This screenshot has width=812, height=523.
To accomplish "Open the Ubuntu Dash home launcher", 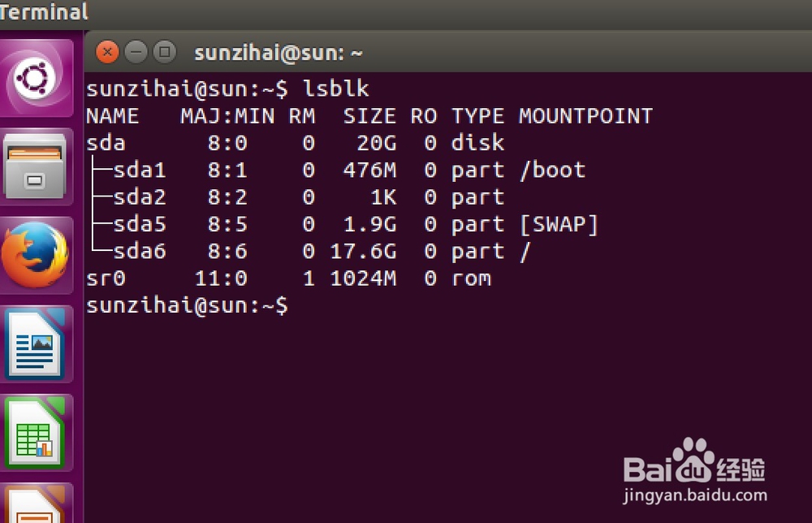I will pyautogui.click(x=35, y=79).
